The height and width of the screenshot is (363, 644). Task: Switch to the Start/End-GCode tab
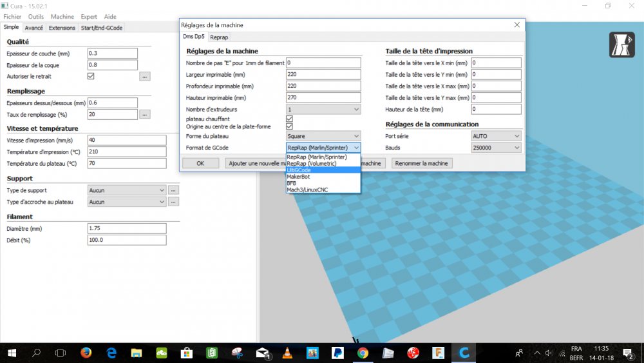click(102, 28)
